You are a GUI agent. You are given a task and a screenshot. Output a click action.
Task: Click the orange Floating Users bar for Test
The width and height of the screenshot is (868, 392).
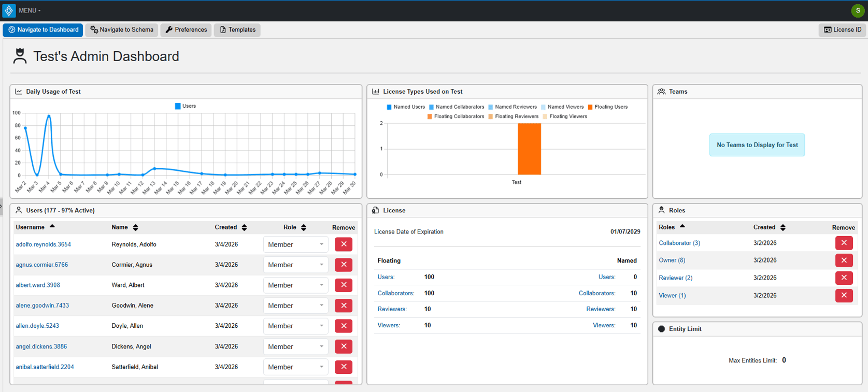pyautogui.click(x=529, y=149)
